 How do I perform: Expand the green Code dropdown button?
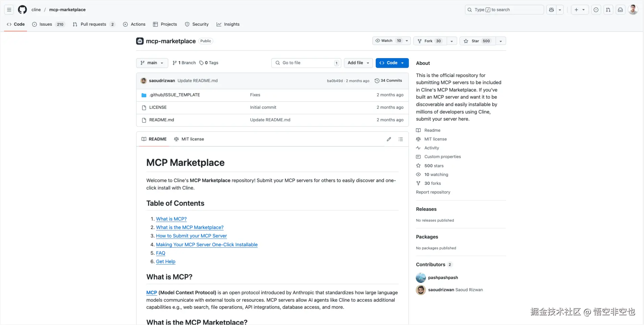pos(392,63)
